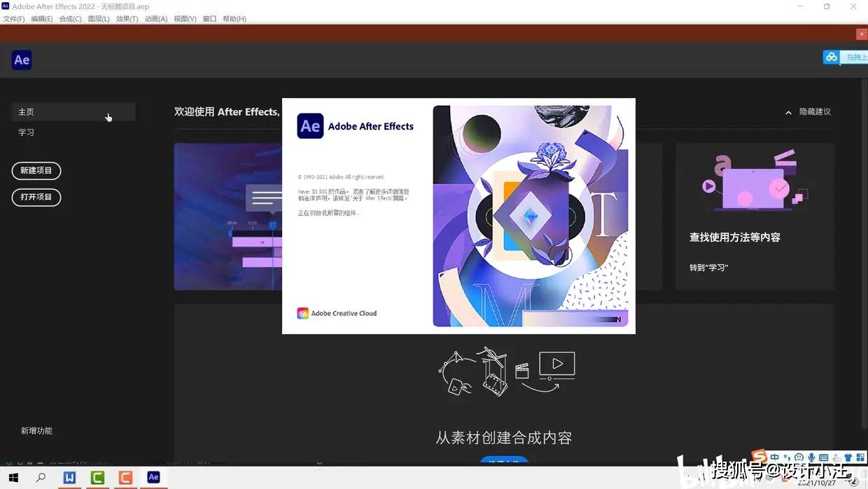Viewport: 868px width, 489px height.
Task: Select the 主页 tab in the sidebar
Action: [73, 112]
